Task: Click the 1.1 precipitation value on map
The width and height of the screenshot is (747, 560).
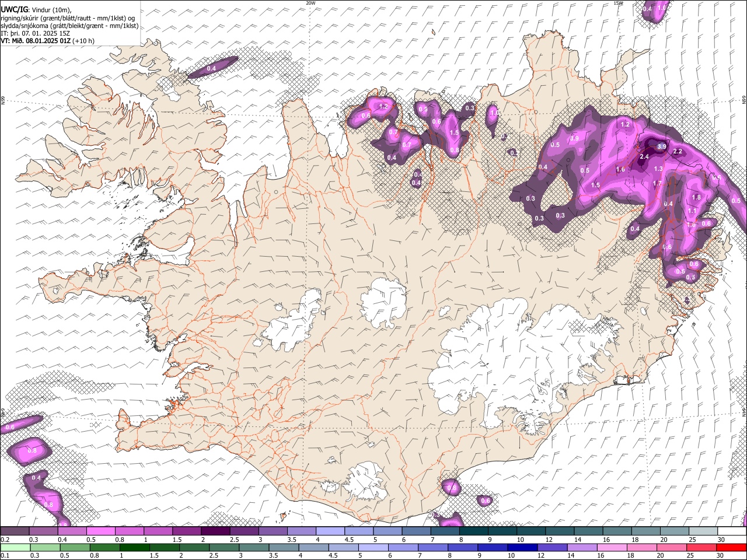Action: point(692,211)
